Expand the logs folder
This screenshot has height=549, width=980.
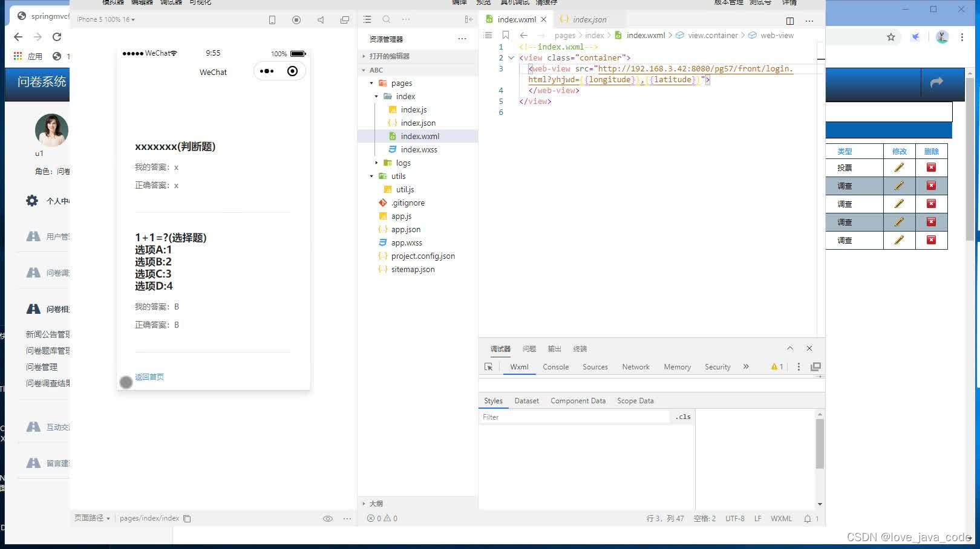point(376,163)
